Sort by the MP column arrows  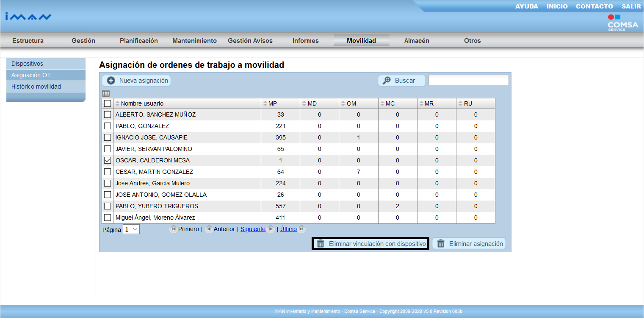click(265, 103)
